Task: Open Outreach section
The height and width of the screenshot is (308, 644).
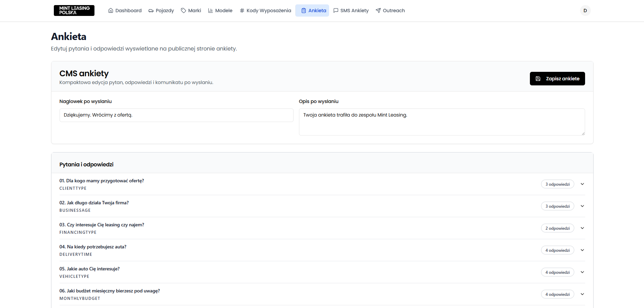Action: coord(390,11)
